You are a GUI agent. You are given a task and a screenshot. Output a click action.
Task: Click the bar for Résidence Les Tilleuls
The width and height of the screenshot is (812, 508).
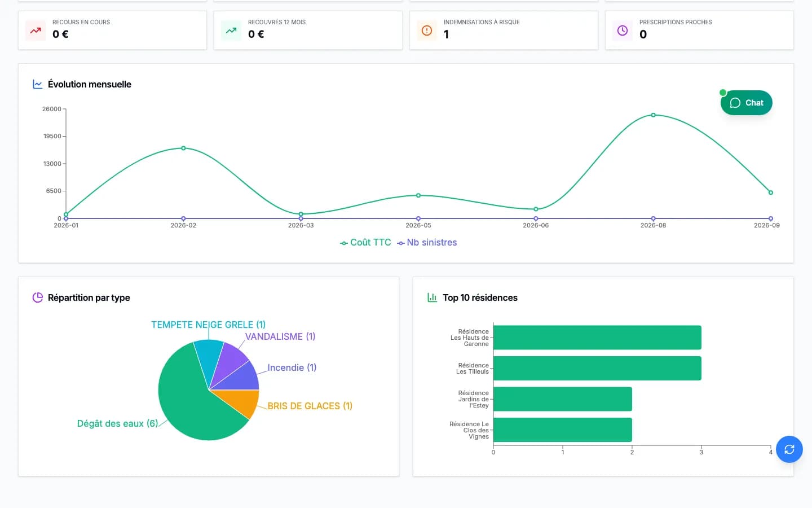click(597, 368)
